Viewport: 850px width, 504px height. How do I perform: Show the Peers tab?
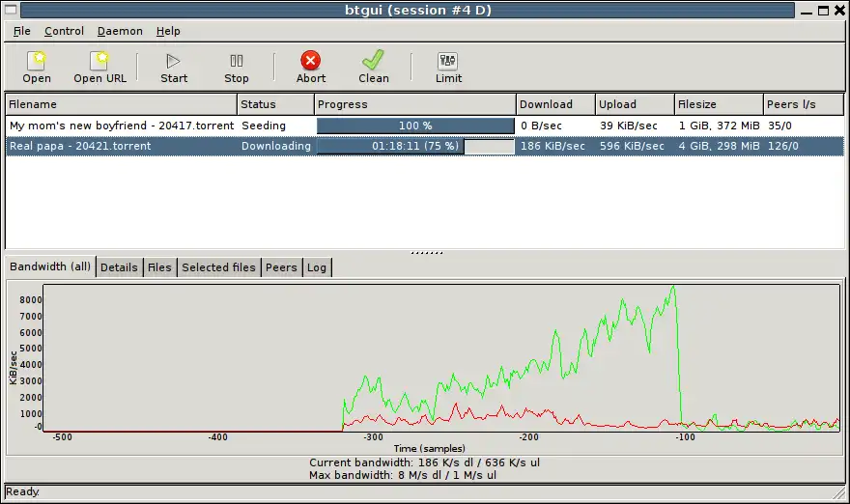pos(281,267)
